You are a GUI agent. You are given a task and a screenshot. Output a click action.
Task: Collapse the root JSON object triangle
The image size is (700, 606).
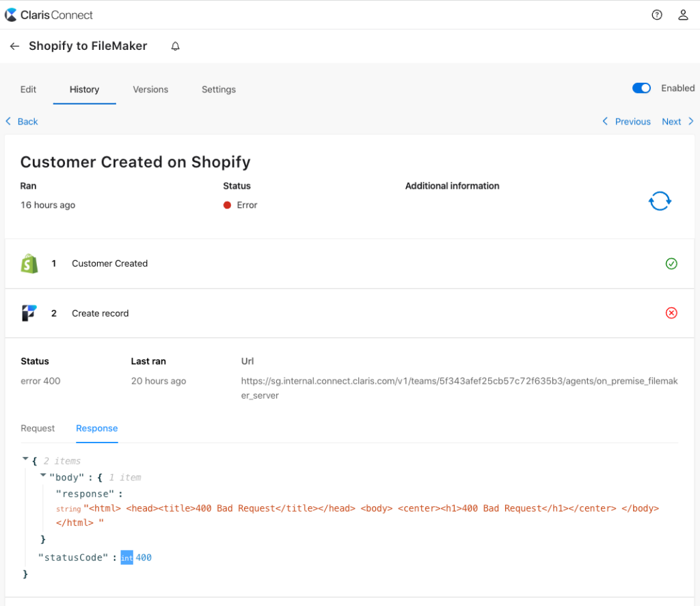click(x=25, y=459)
